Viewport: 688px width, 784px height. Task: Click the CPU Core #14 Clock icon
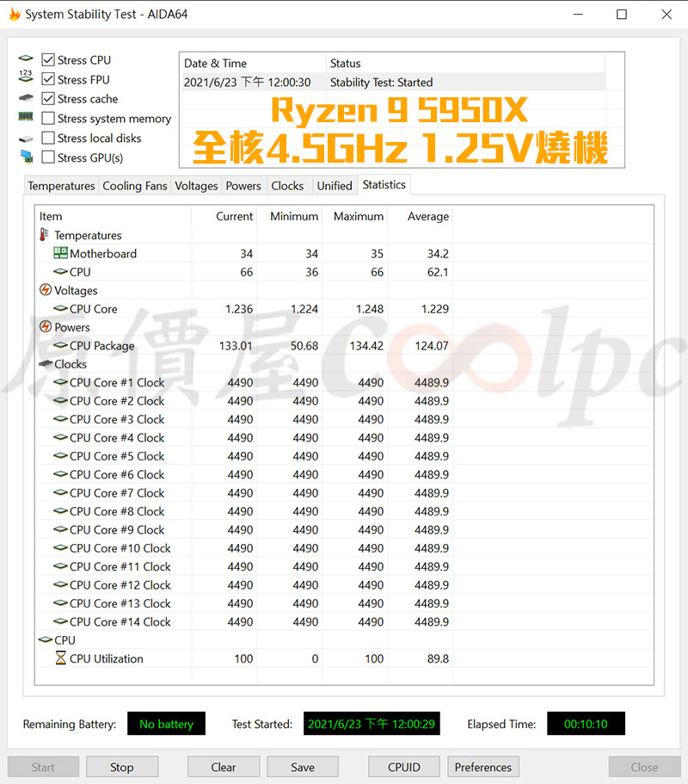click(60, 621)
